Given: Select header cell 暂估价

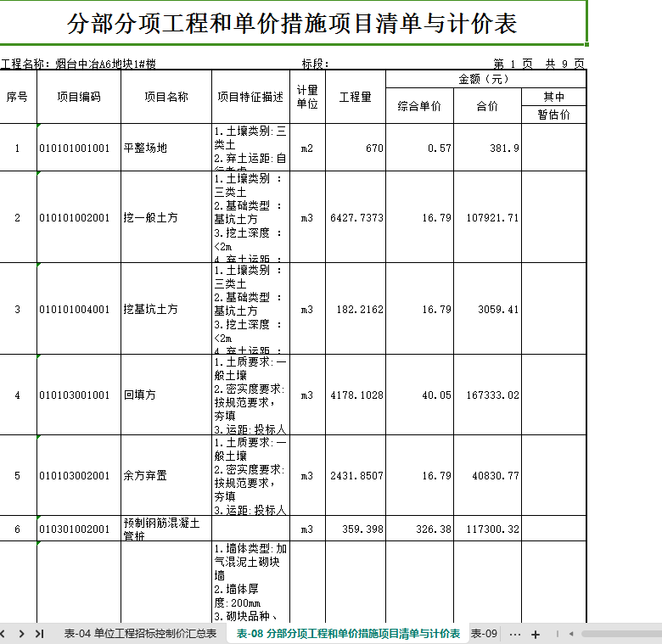Looking at the screenshot, I should pos(554,115).
